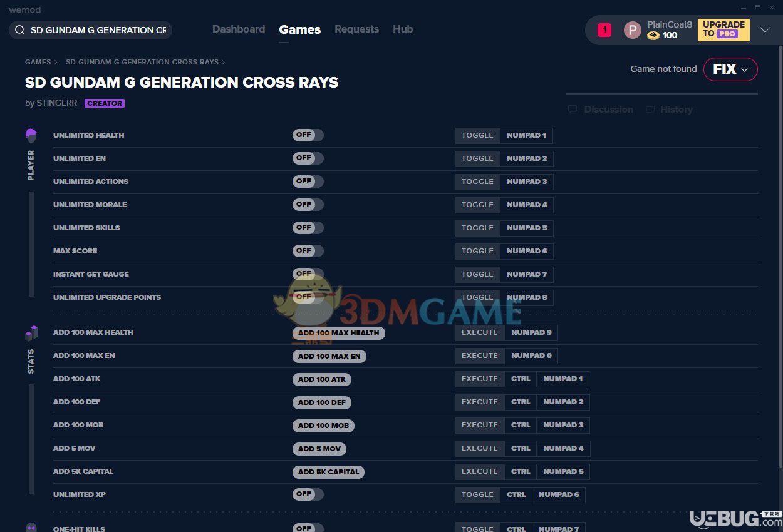Image resolution: width=783 pixels, height=532 pixels.
Task: Open the Dashboard tab
Action: (239, 29)
